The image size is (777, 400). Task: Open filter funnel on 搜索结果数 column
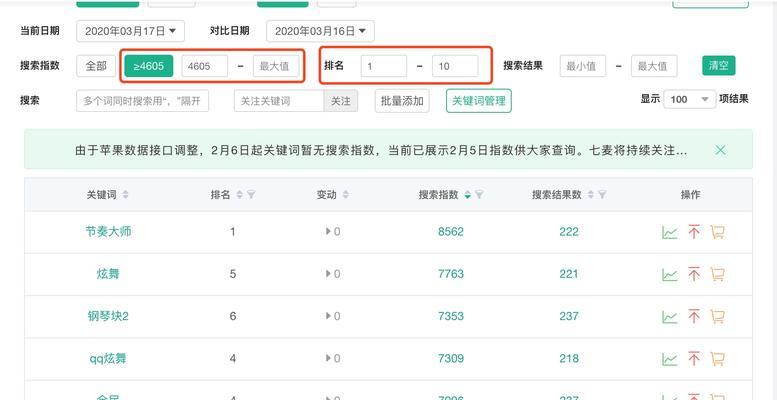pyautogui.click(x=602, y=195)
